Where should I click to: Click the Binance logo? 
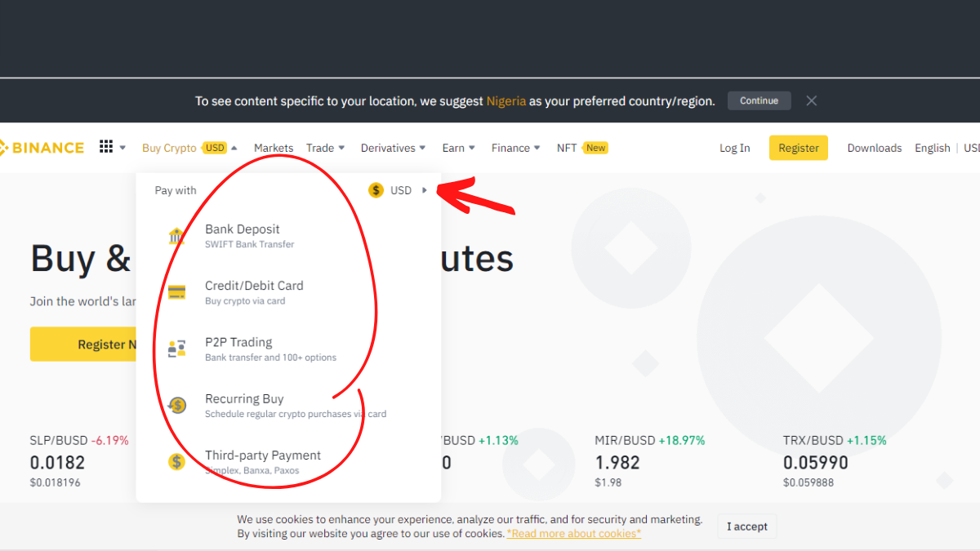tap(42, 148)
